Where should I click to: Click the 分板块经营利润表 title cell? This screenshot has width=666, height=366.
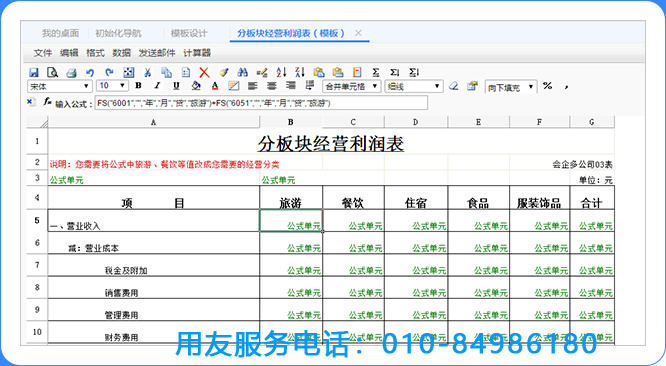331,142
